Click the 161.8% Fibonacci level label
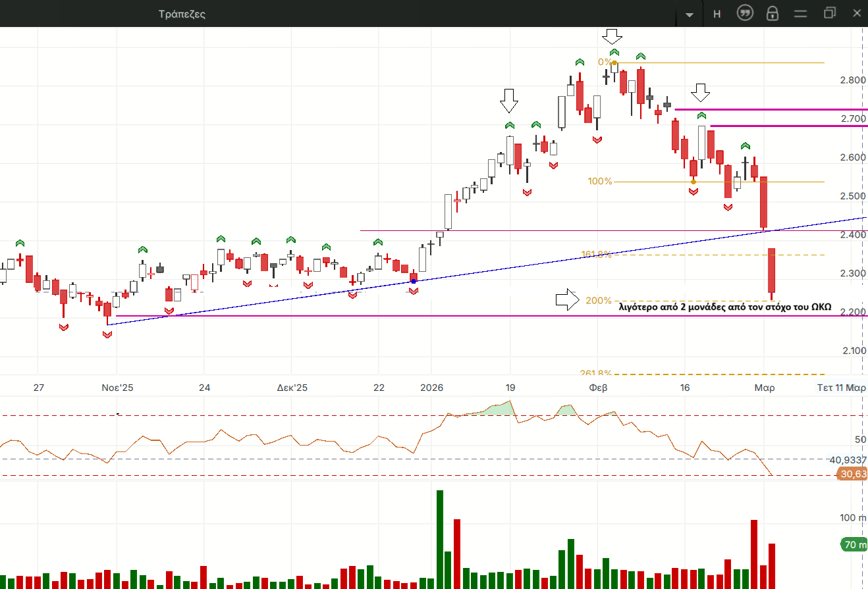Viewport: 868px width, 589px height. point(596,255)
